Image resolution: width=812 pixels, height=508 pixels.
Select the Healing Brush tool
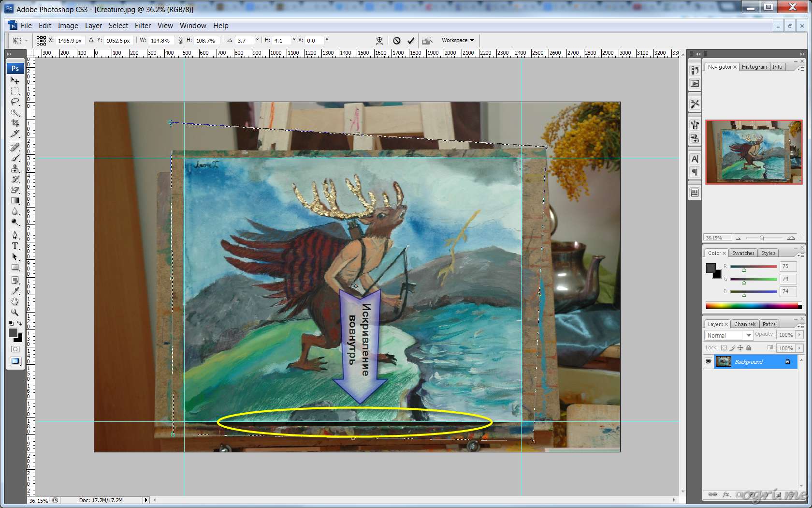(x=15, y=147)
